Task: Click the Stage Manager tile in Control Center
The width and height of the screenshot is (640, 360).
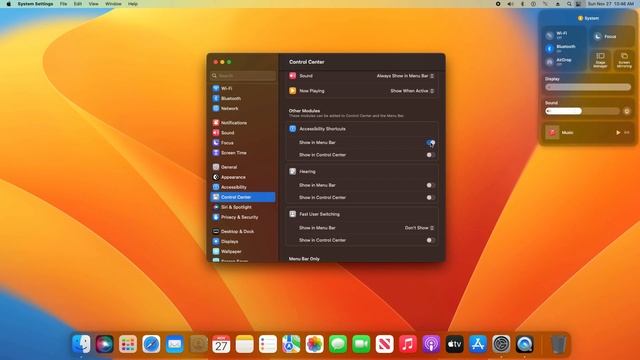Action: click(x=600, y=60)
